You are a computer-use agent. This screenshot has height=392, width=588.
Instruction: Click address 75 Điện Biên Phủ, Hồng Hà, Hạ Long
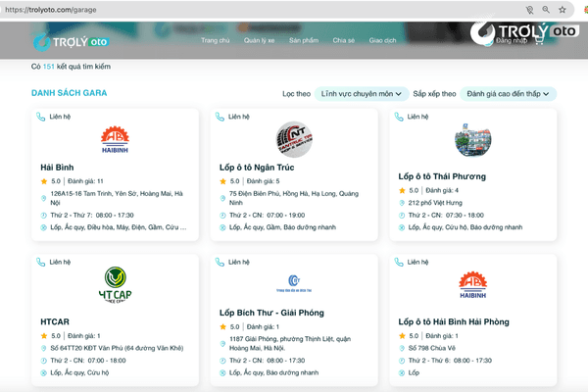coord(294,198)
